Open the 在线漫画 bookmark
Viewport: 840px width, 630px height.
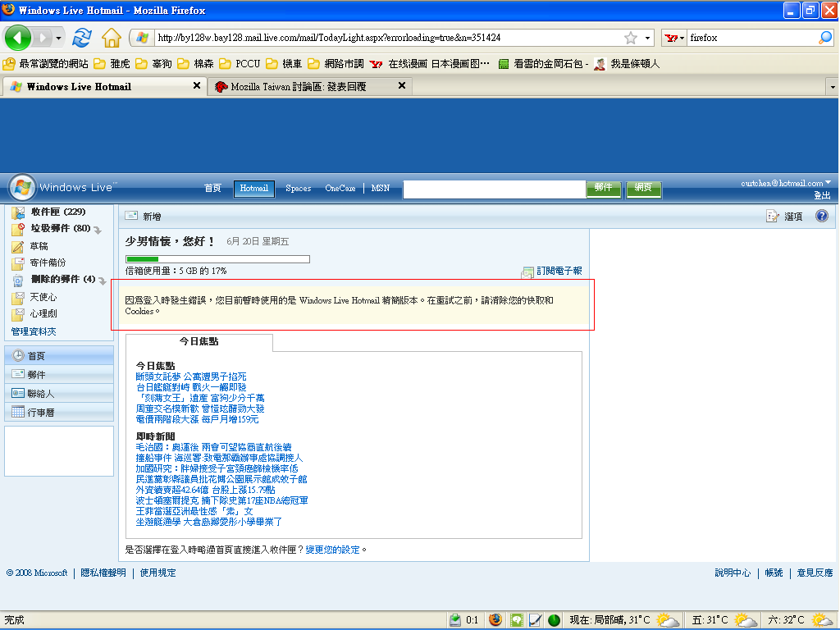[x=430, y=64]
